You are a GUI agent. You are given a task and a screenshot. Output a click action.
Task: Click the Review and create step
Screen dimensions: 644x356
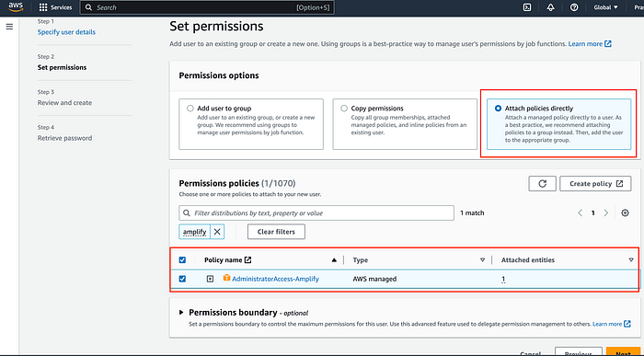(64, 103)
